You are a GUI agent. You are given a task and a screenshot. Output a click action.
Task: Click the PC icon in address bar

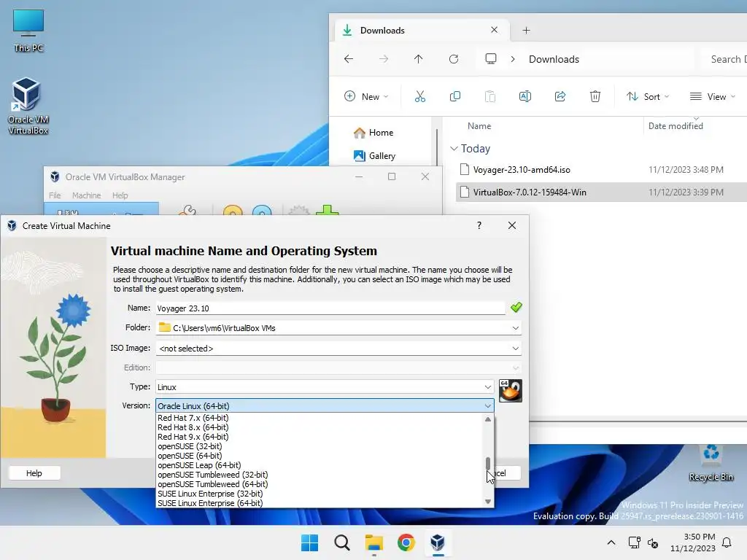[x=491, y=59]
